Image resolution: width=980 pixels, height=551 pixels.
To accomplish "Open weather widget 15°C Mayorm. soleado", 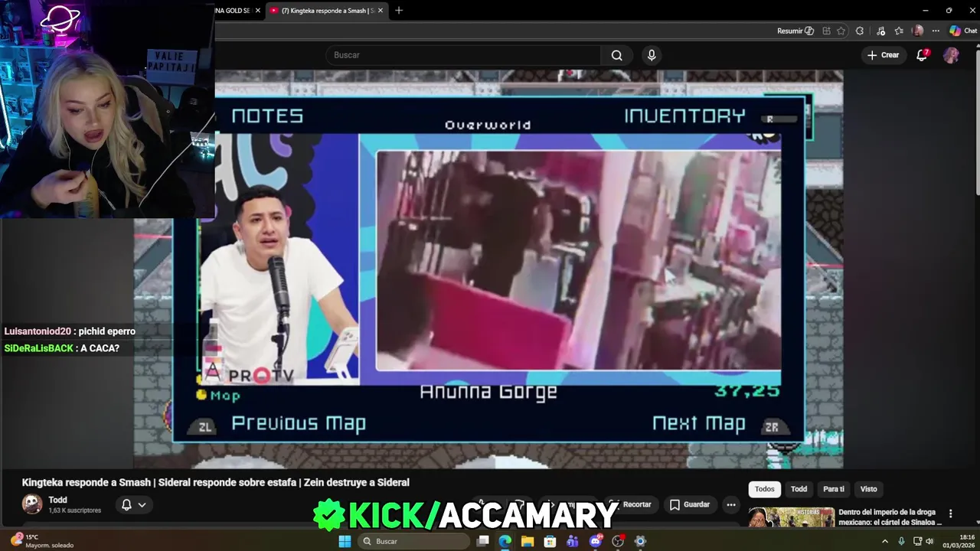I will (x=42, y=541).
